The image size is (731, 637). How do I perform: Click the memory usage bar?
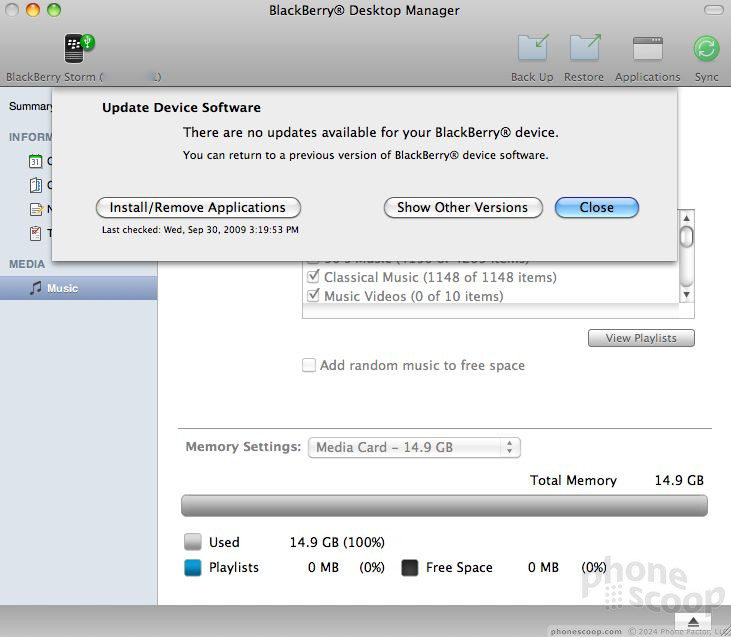(444, 506)
